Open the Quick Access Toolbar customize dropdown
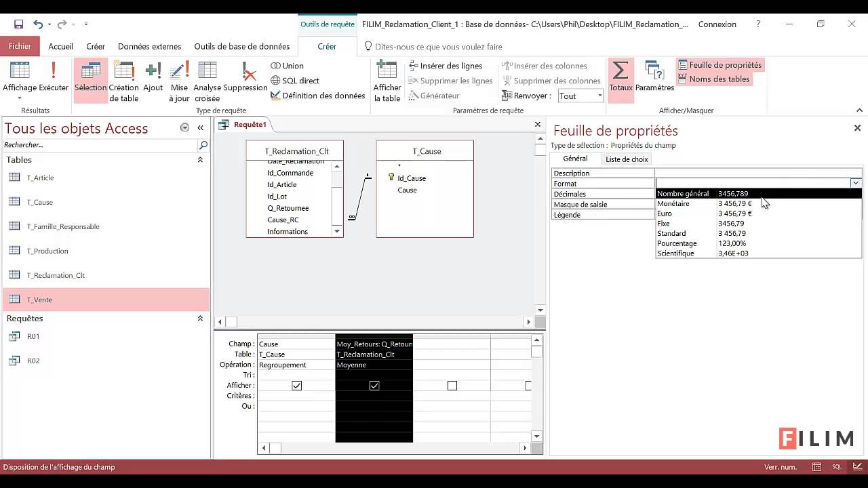The width and height of the screenshot is (868, 488). pyautogui.click(x=85, y=24)
